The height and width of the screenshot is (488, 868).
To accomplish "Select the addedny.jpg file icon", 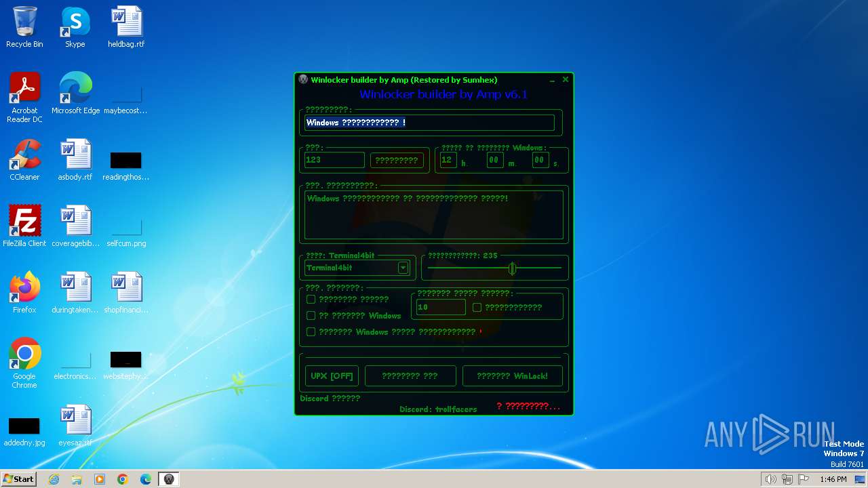I will (24, 431).
